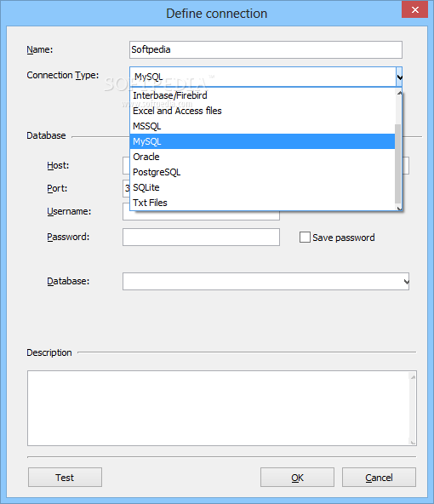434x504 pixels.
Task: Click the dropdown list scroll-down arrow
Action: click(399, 208)
